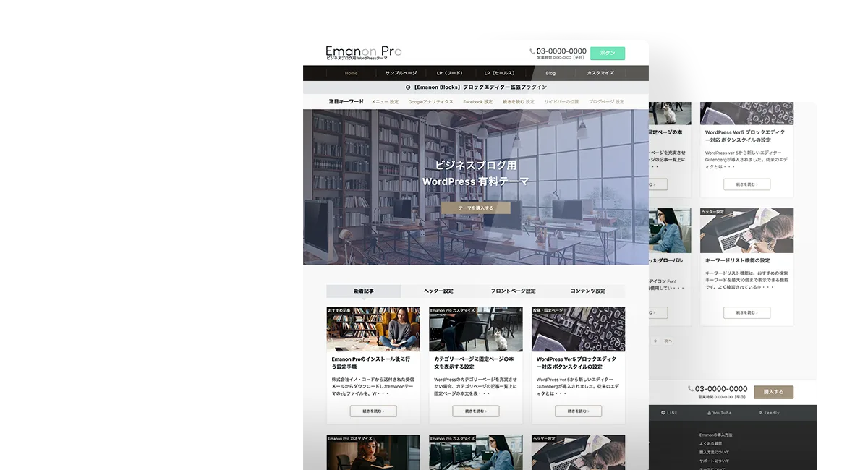Image resolution: width=868 pixels, height=470 pixels.
Task: Open よくある質問 footer link
Action: coord(710,443)
